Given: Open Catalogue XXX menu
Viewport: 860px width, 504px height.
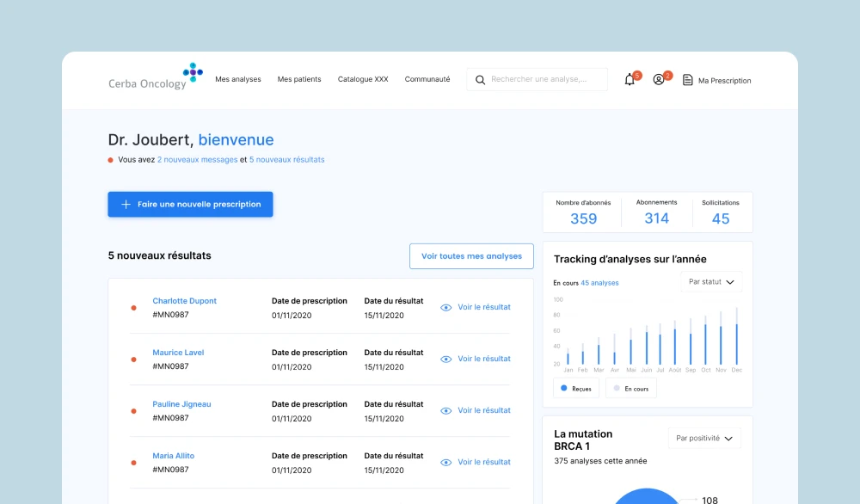Looking at the screenshot, I should (363, 79).
